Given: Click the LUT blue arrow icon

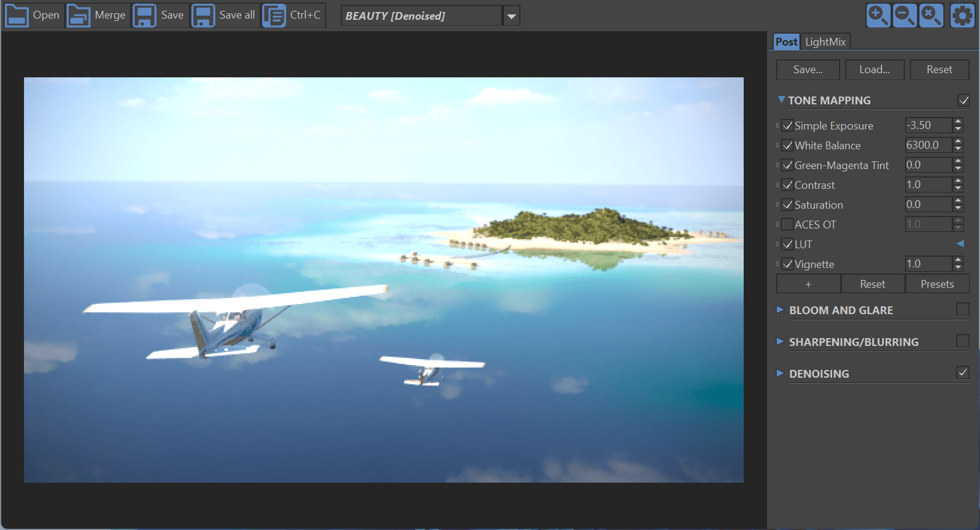Looking at the screenshot, I should coord(960,243).
